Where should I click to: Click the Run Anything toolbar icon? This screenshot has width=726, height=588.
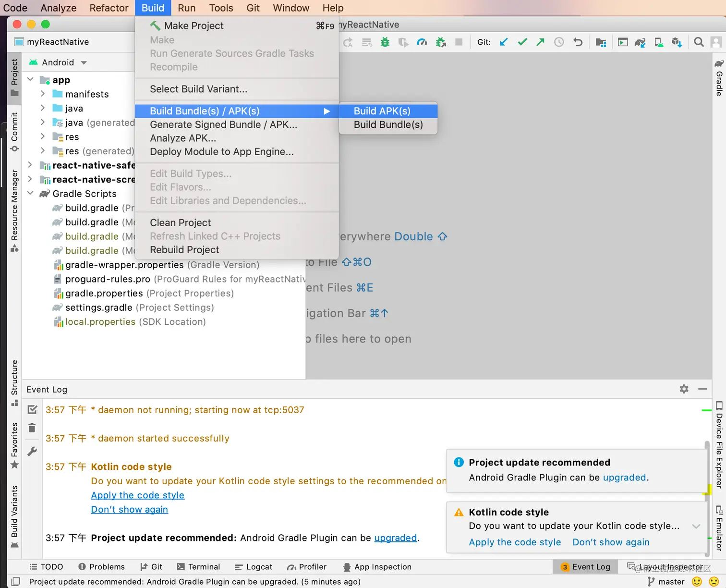click(x=623, y=42)
